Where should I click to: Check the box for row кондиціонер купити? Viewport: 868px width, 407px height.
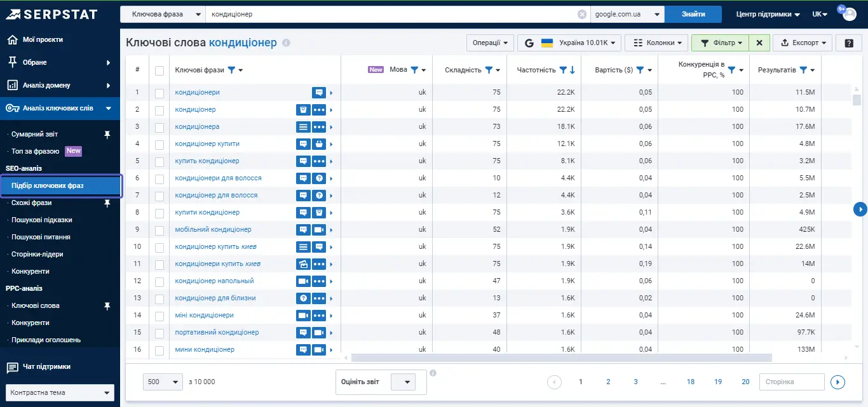tap(159, 144)
